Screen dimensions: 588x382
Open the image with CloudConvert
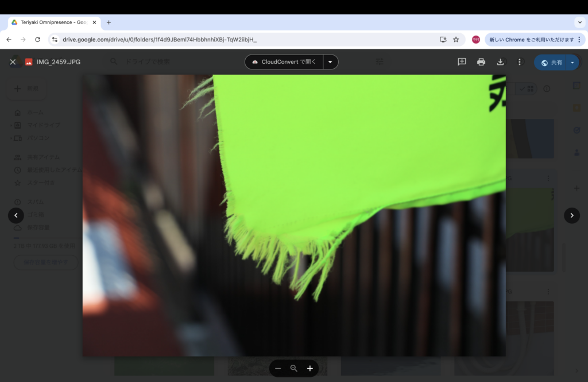(x=284, y=62)
